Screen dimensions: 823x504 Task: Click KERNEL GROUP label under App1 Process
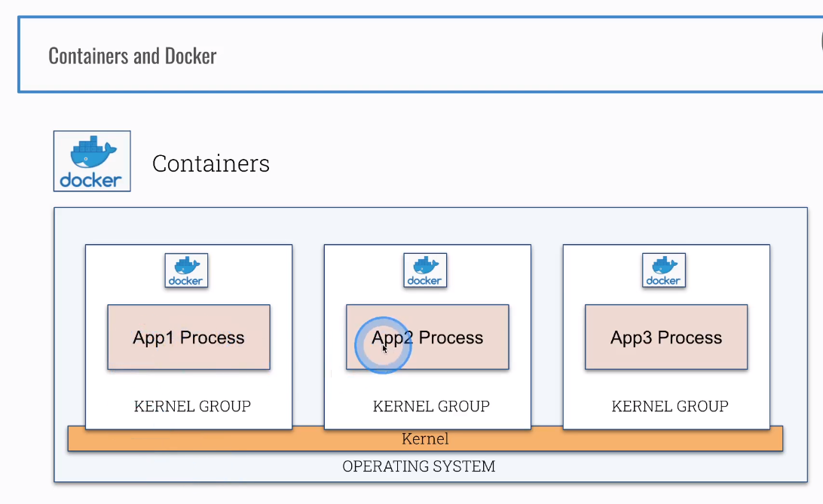coord(192,406)
